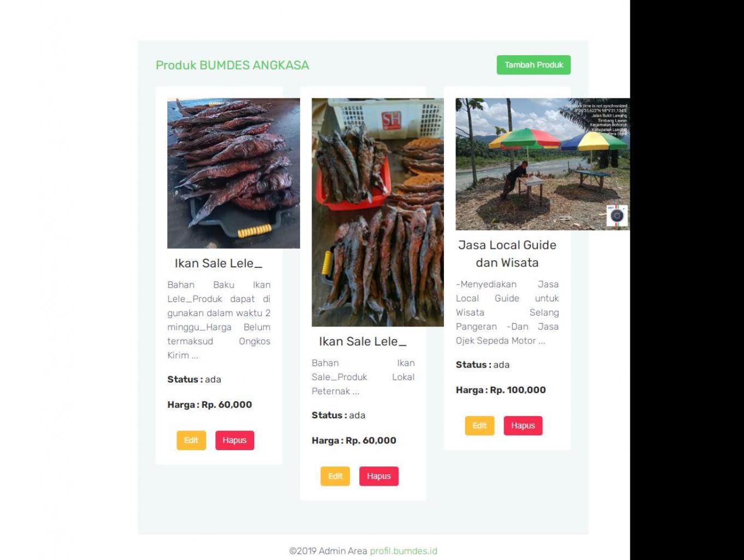Edit the Ikan Sale Lele described Produk Lokal Peternak
This screenshot has width=744, height=560.
point(335,476)
